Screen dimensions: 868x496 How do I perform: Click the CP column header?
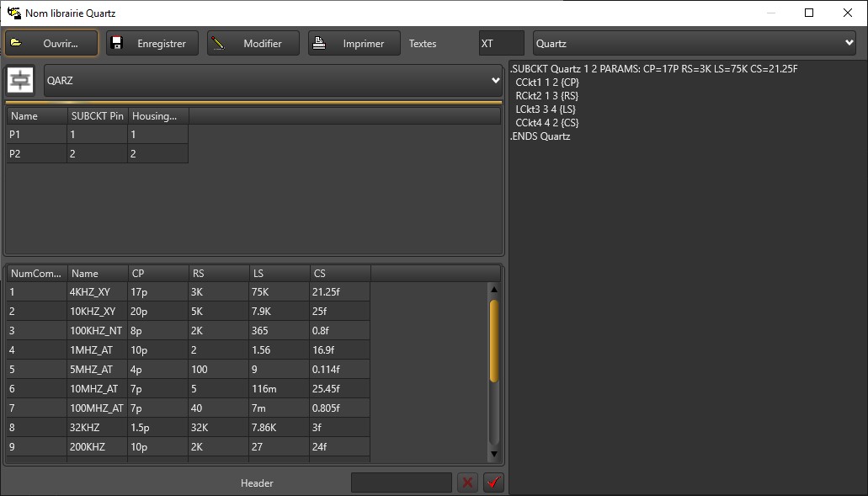tap(157, 273)
